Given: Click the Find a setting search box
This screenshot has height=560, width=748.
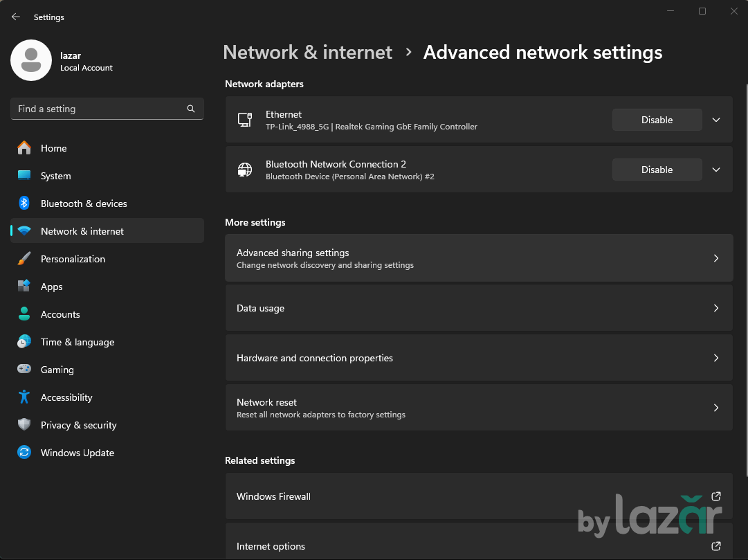Looking at the screenshot, I should tap(100, 109).
